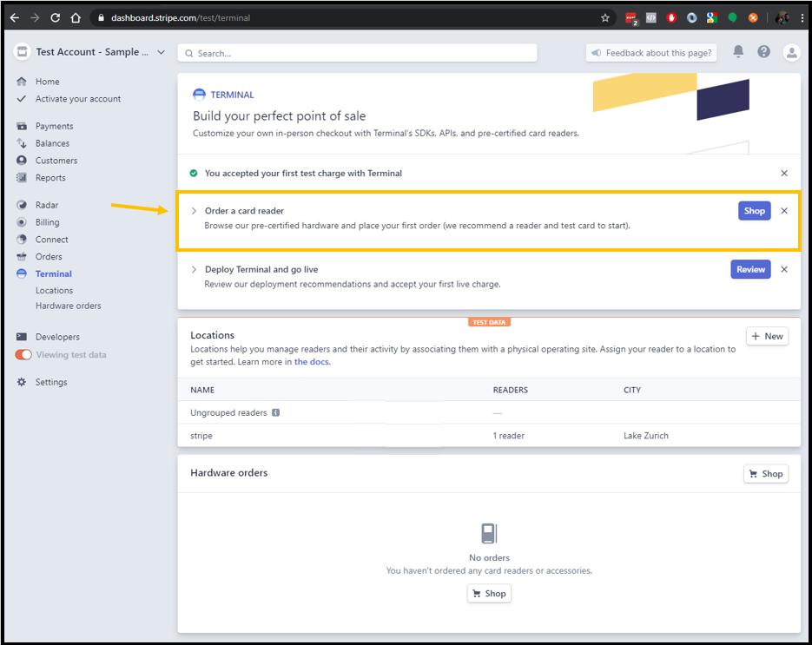The height and width of the screenshot is (645, 812).
Task: Open the Chrome three-dot menu
Action: tap(802, 18)
